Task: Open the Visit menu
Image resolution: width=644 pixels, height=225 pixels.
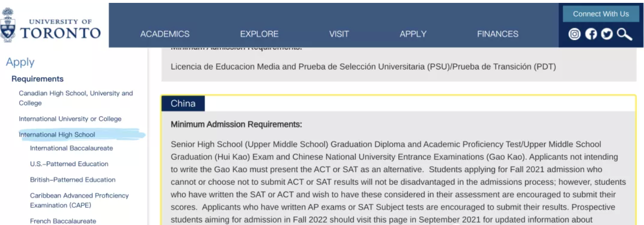Action: tap(339, 34)
